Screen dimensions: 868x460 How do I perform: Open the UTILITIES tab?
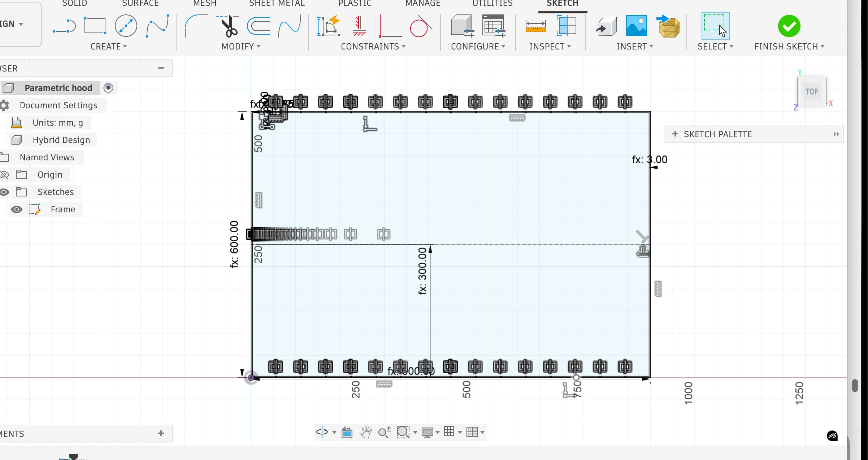[x=492, y=4]
